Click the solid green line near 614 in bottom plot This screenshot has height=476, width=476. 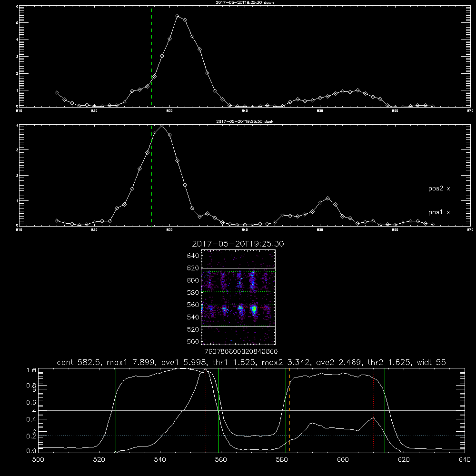(x=385, y=410)
